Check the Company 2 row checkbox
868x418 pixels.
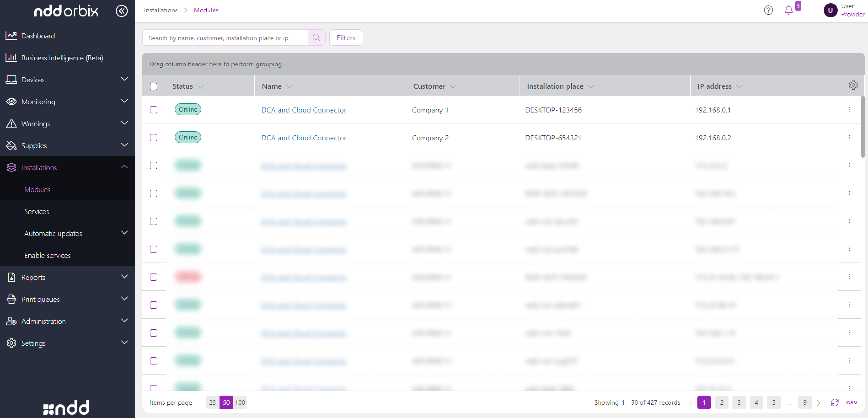coord(154,137)
